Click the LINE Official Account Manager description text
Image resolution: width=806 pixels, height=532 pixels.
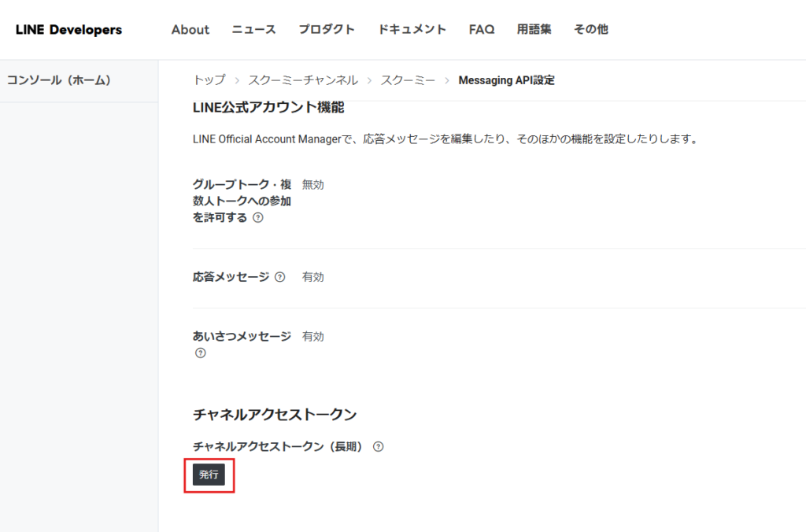[446, 139]
